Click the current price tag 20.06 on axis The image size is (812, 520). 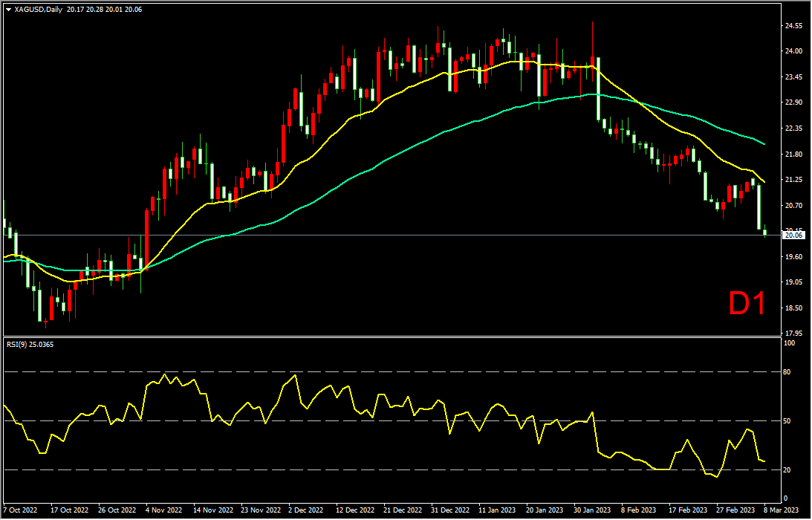click(x=793, y=235)
